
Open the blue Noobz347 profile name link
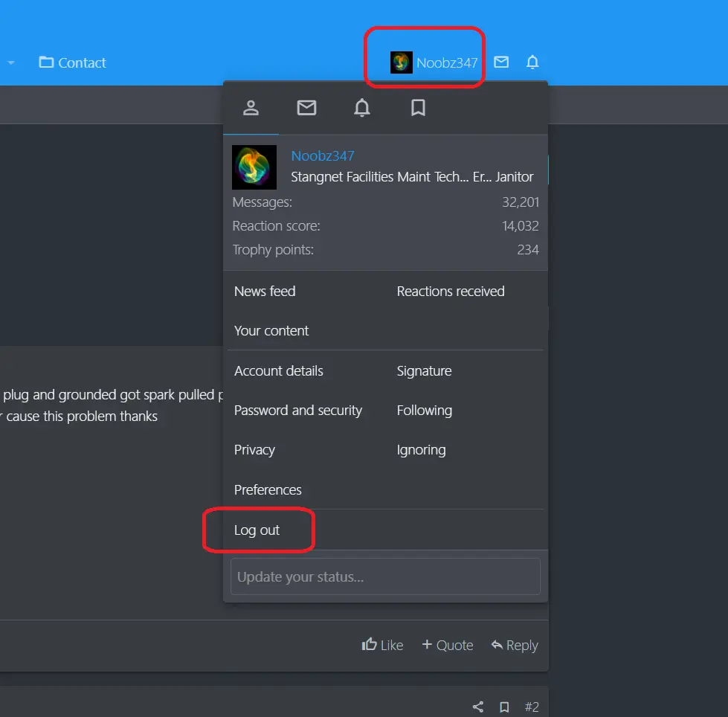[323, 156]
